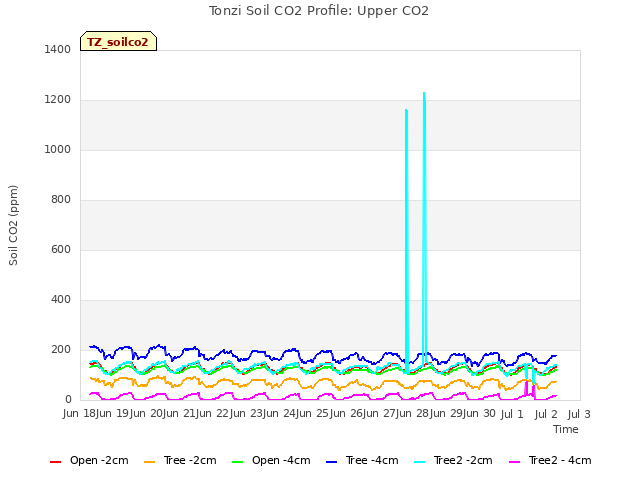Toggle the Tree2 -2cm legend entry

point(453,460)
